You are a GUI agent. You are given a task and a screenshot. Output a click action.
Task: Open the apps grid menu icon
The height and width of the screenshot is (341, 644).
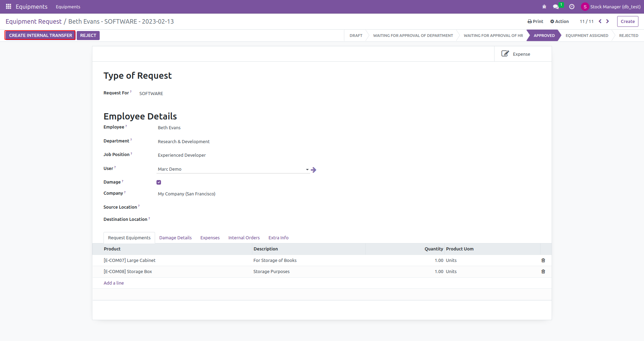click(x=9, y=7)
